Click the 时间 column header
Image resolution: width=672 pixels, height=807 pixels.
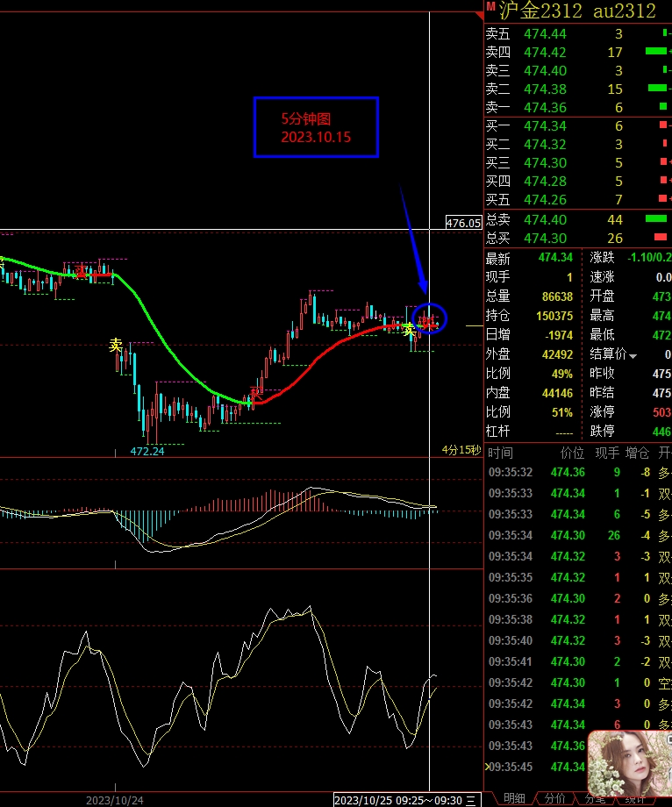(x=500, y=453)
